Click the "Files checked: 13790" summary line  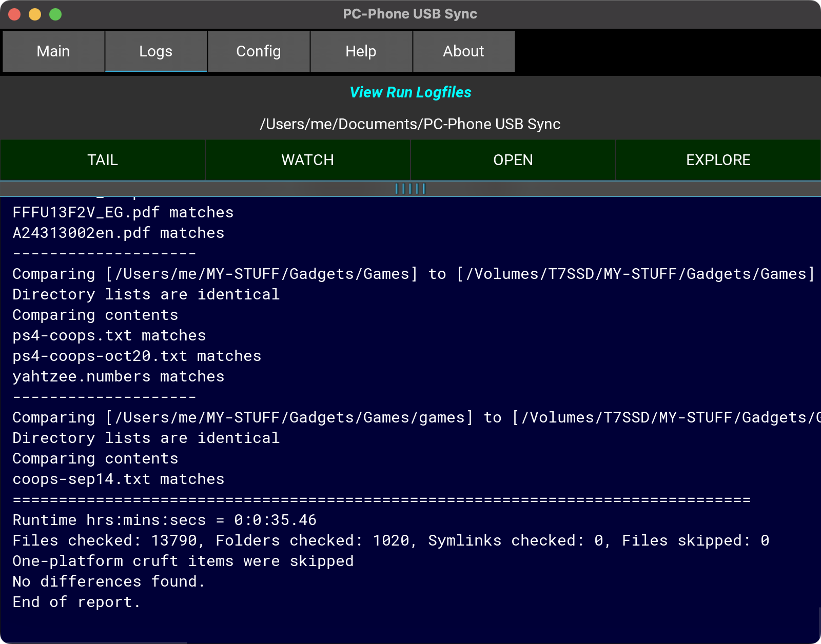point(390,540)
